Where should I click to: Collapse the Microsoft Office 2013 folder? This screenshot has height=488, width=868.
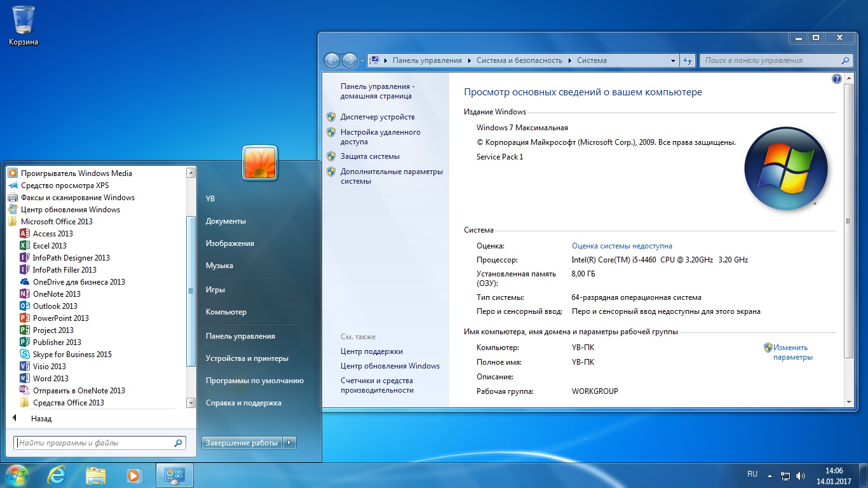point(50,221)
